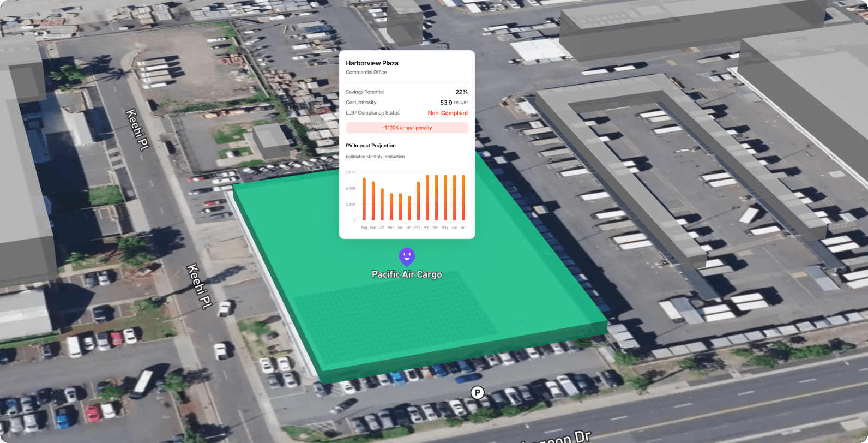Click the parking P marker icon
Viewport: 868px width, 443px height.
tap(477, 392)
